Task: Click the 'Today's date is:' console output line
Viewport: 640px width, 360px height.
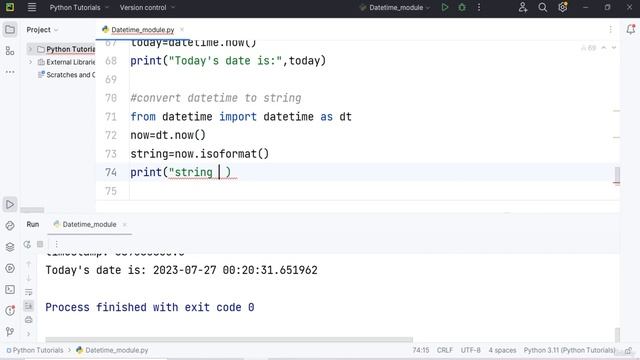Action: tap(181, 270)
